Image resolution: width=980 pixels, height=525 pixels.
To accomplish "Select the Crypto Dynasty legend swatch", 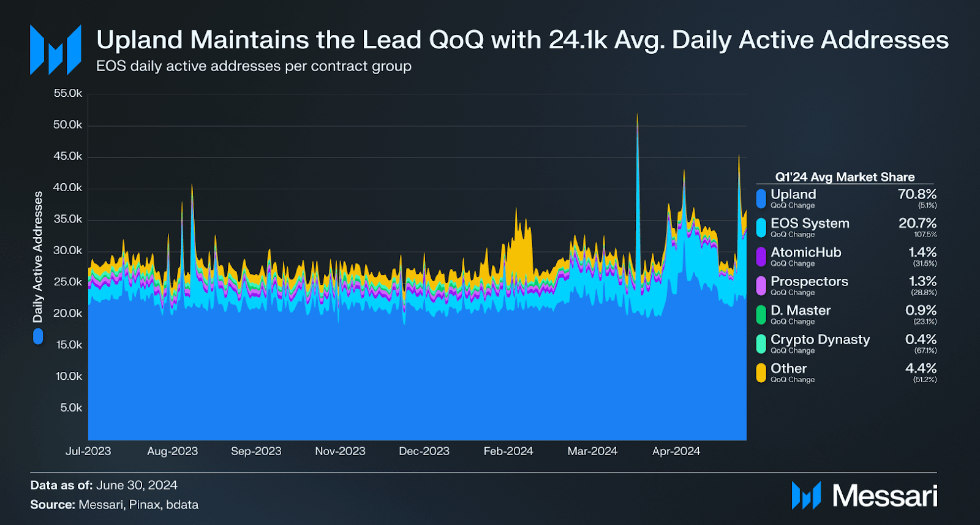I will [x=761, y=344].
